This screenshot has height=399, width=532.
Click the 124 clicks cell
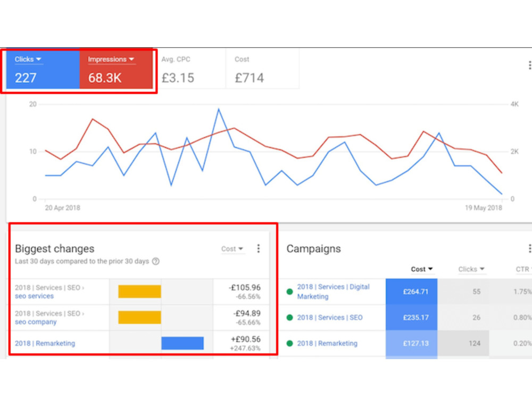463,343
